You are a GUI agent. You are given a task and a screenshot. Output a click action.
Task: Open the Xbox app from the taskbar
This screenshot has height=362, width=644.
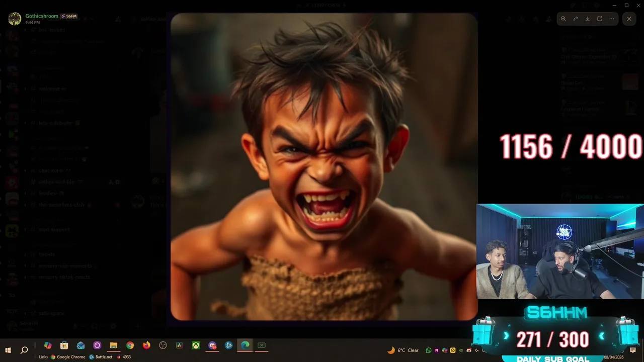coord(196,345)
